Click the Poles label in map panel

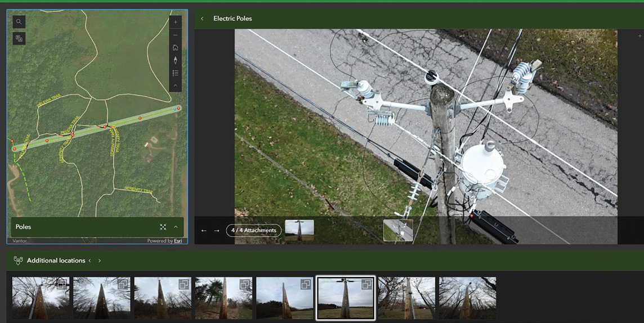[x=24, y=227]
